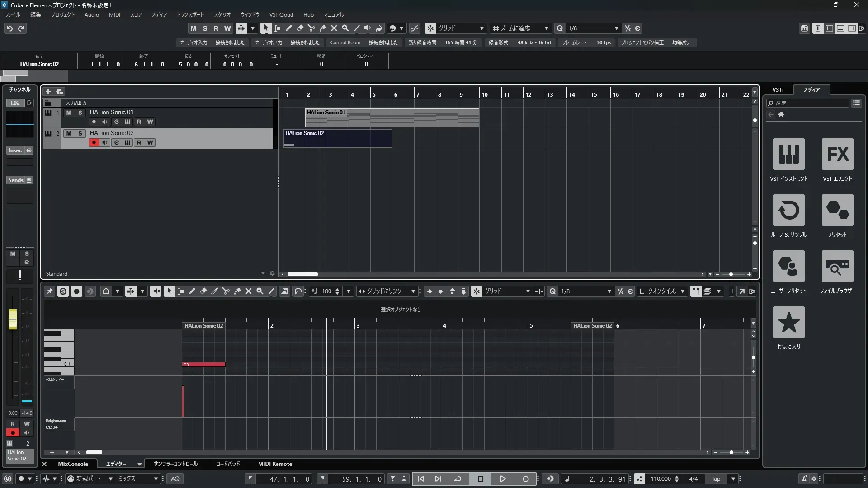868x488 pixels.
Task: Toggle record enable on HALion Sonic 02
Action: click(x=94, y=143)
